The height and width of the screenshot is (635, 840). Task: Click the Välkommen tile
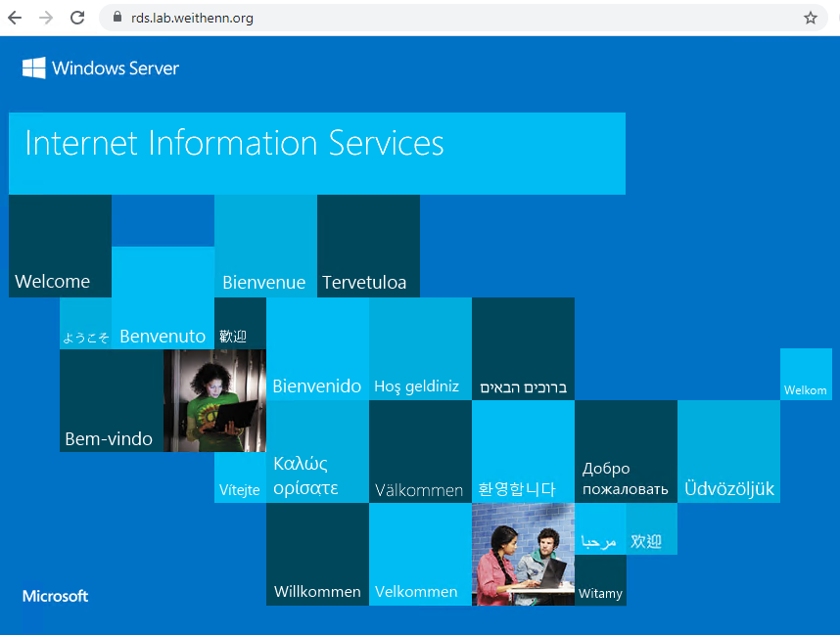(x=421, y=451)
